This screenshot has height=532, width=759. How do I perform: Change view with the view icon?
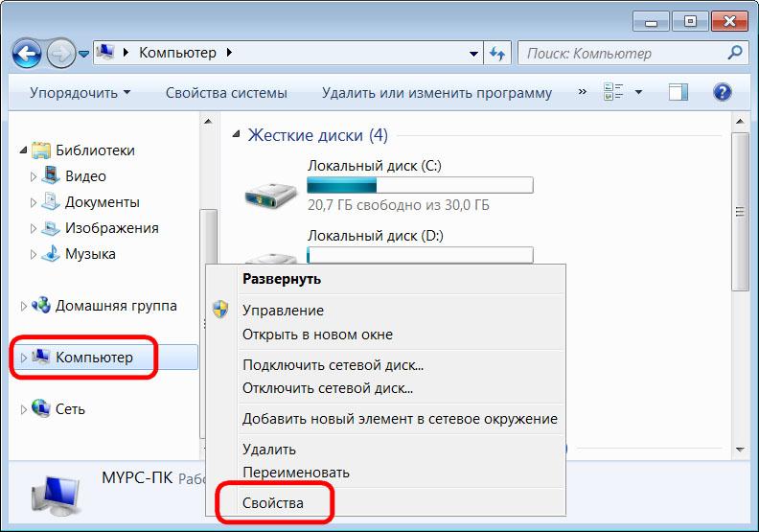[x=613, y=91]
